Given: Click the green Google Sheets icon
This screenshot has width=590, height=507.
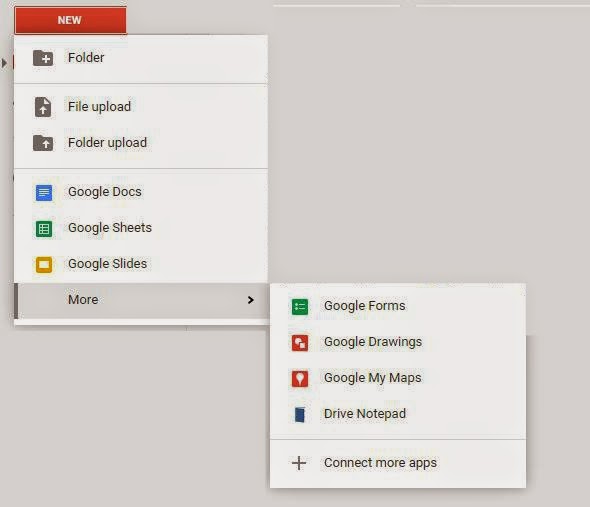Looking at the screenshot, I should click(44, 229).
